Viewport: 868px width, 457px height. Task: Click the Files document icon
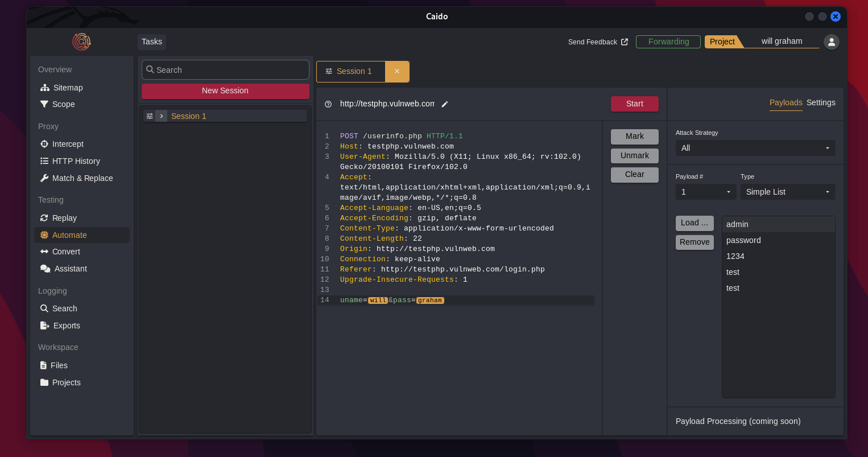(44, 365)
